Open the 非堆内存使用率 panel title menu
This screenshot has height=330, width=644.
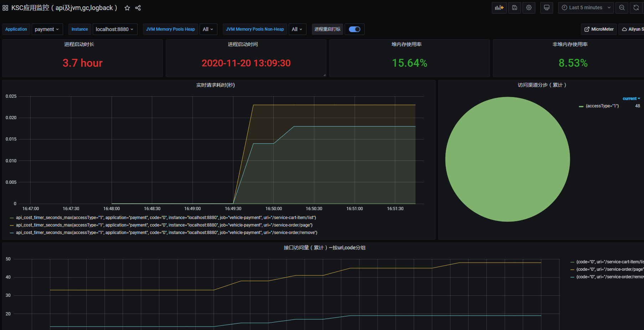pos(570,44)
